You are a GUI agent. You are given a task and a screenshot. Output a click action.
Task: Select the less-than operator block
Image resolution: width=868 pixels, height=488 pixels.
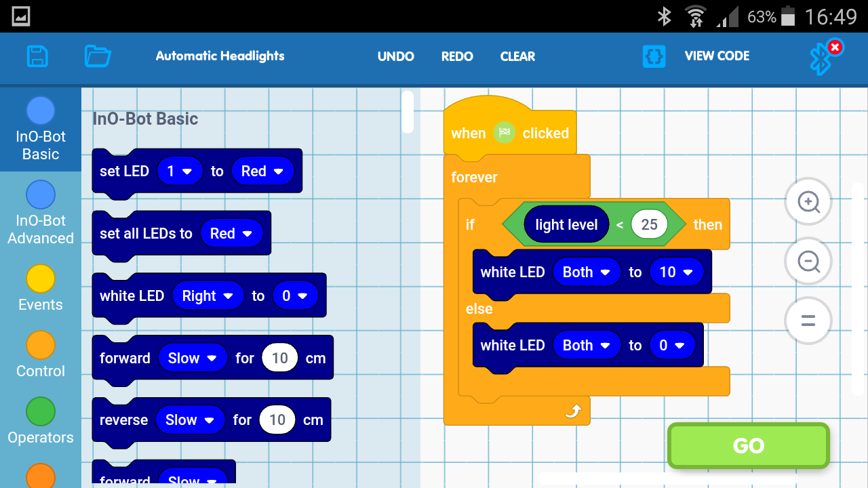[619, 225]
